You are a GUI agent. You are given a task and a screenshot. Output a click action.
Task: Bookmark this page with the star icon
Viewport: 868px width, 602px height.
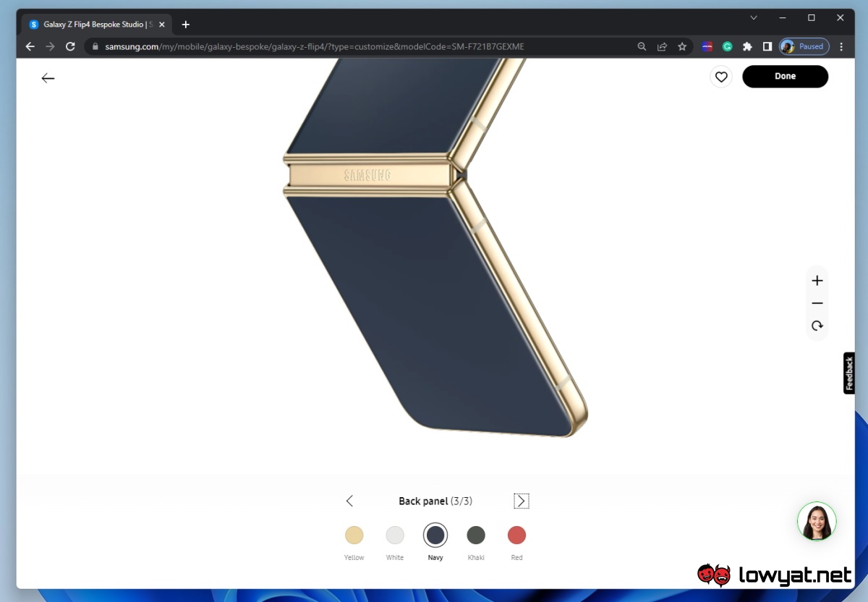click(x=682, y=46)
